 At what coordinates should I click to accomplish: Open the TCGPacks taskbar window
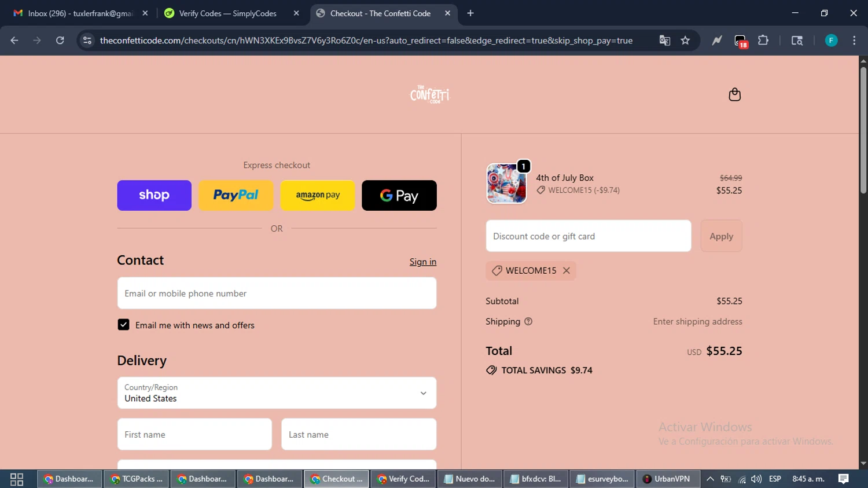137,479
